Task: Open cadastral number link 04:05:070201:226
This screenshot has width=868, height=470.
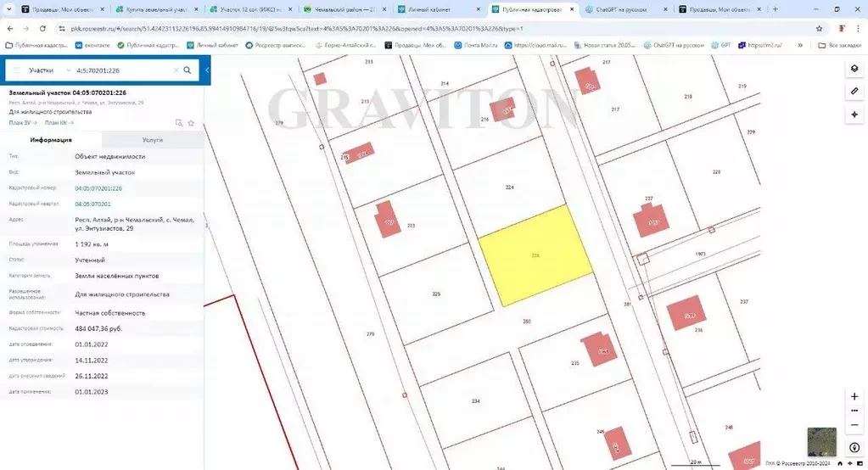Action: pos(98,188)
